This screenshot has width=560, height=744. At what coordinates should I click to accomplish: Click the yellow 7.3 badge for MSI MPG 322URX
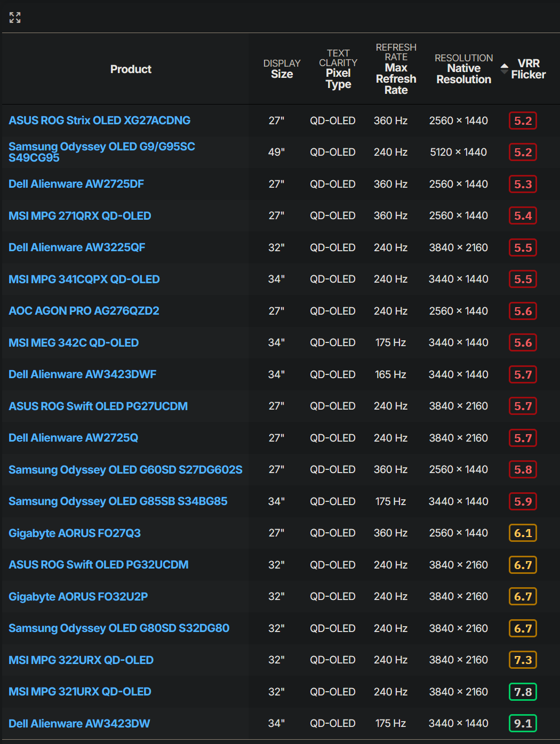coord(523,660)
